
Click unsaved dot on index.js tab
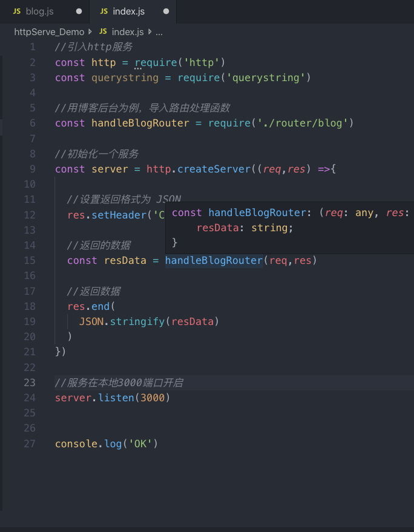166,11
